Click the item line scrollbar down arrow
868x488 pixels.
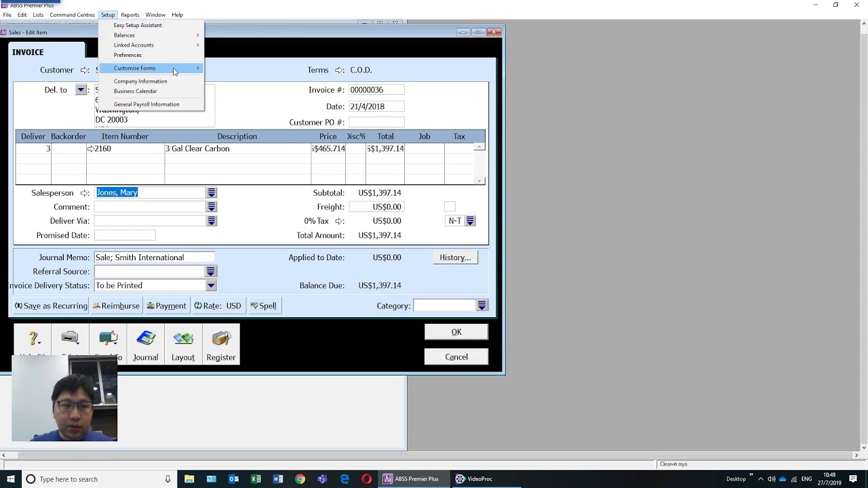(479, 181)
